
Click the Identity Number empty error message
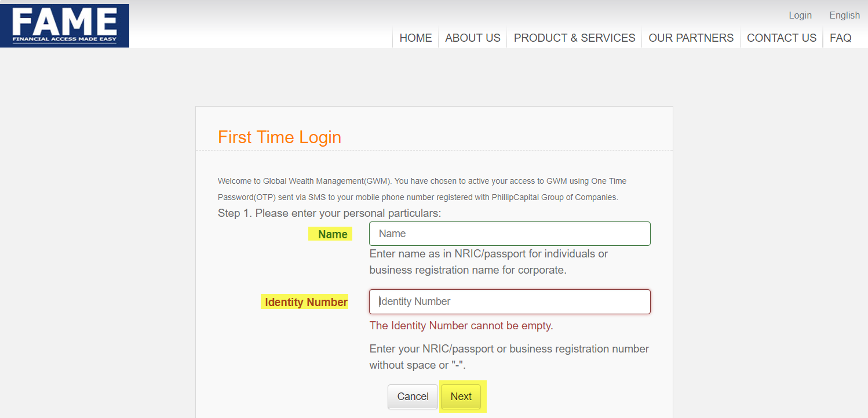[x=461, y=326]
